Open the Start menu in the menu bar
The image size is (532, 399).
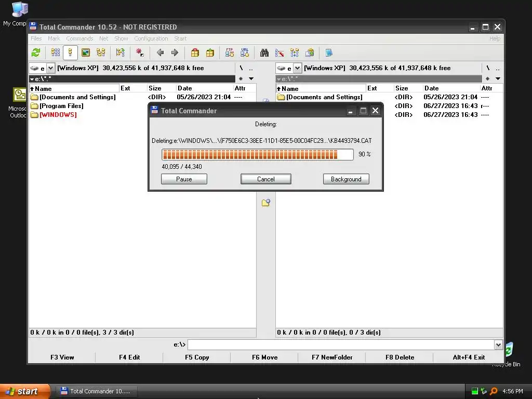tap(180, 38)
